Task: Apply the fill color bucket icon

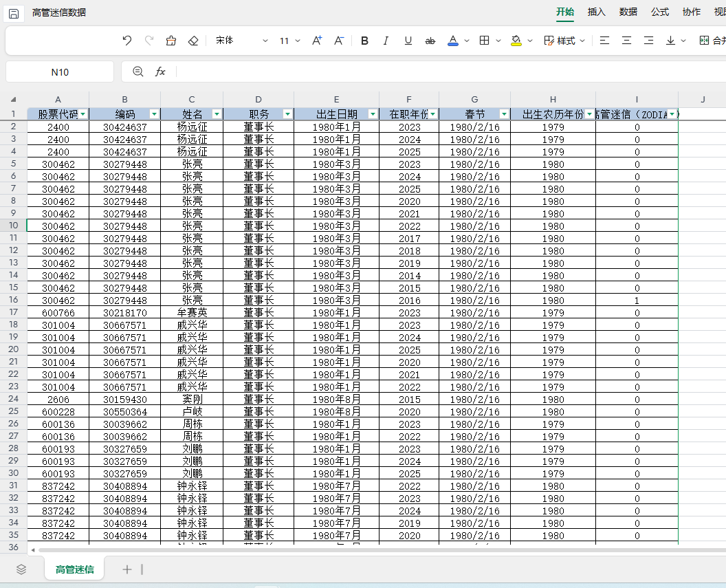Action: point(516,41)
